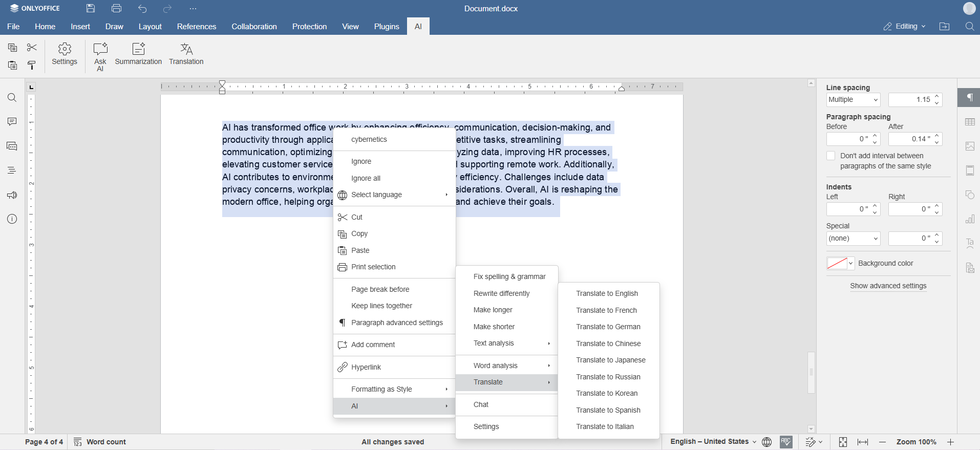Click the Save icon in title bar
980x450 pixels.
91,8
